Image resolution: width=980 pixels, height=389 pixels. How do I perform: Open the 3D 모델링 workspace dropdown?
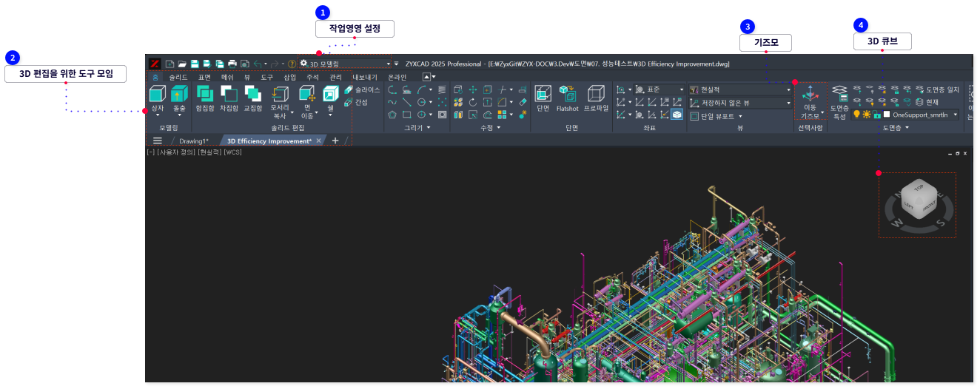click(x=345, y=64)
